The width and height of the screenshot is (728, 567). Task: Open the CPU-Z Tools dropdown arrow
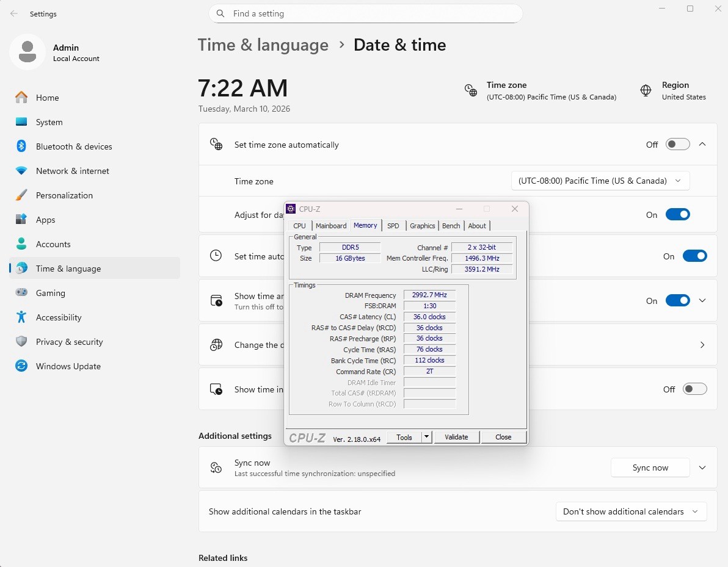point(427,437)
